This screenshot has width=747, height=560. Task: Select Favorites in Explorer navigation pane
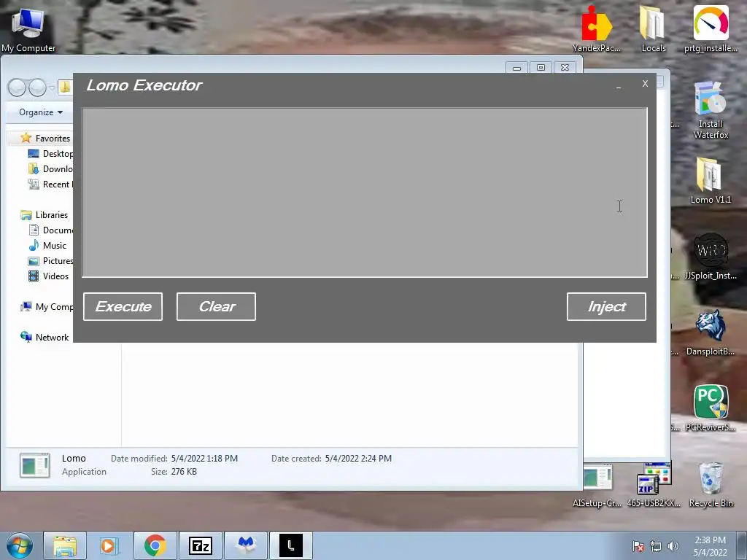pyautogui.click(x=46, y=138)
